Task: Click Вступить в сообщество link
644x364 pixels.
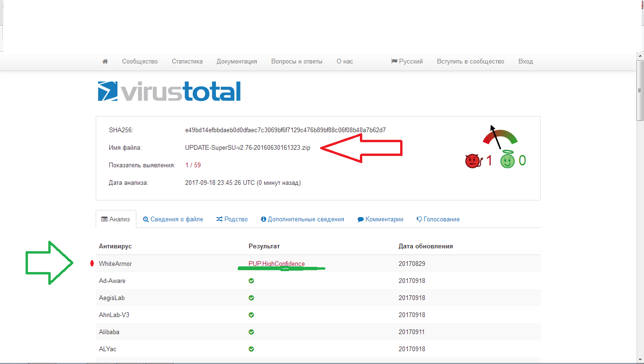Action: coord(470,62)
